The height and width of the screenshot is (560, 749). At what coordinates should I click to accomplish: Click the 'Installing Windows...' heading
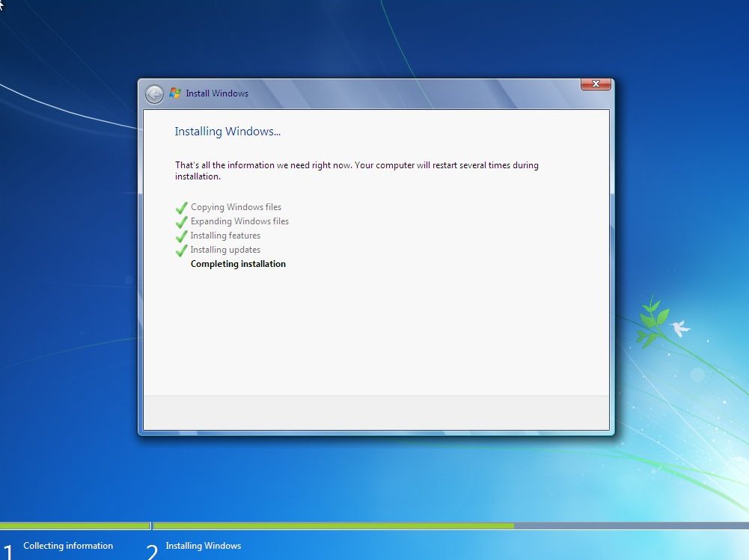(227, 132)
